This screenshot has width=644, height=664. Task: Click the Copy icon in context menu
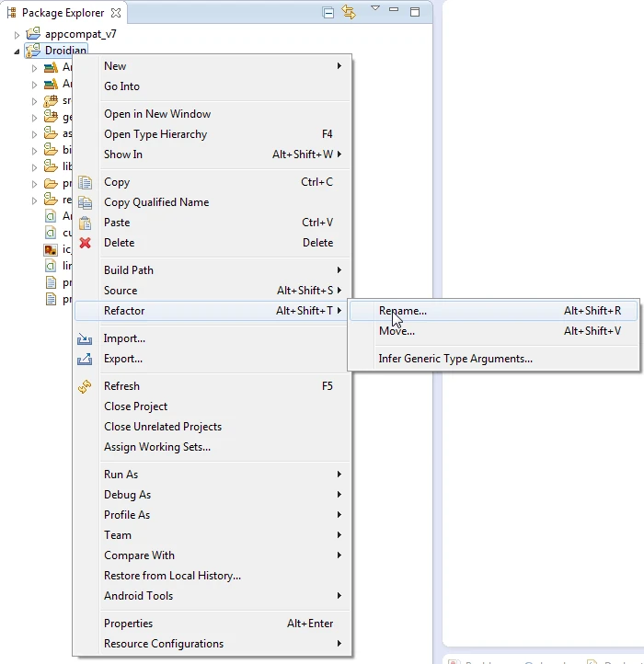point(86,182)
